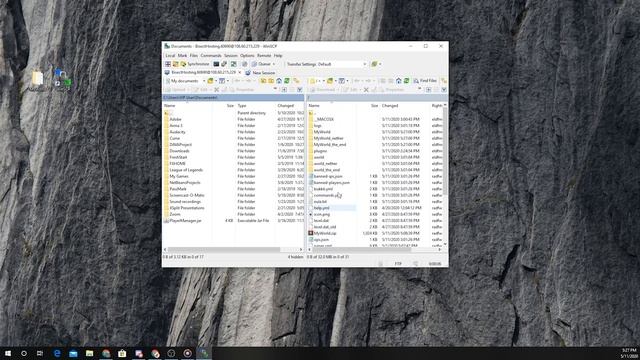Select the Downloads folder in local panel
Image resolution: width=640 pixels, height=360 pixels.
[179, 151]
